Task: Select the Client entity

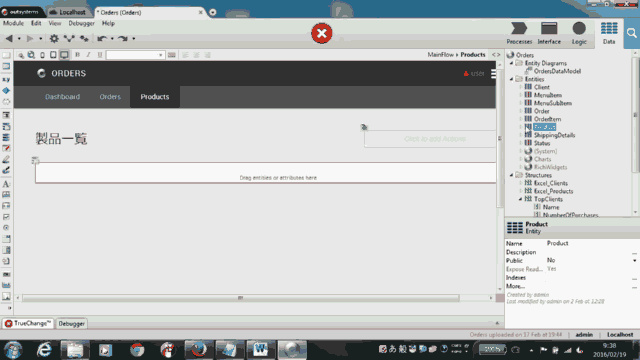Action: tap(542, 87)
